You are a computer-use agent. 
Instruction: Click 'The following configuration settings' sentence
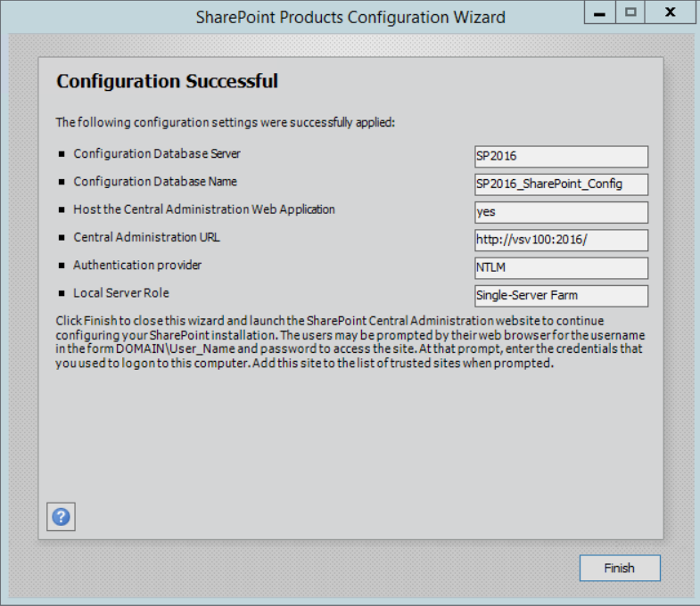[226, 122]
